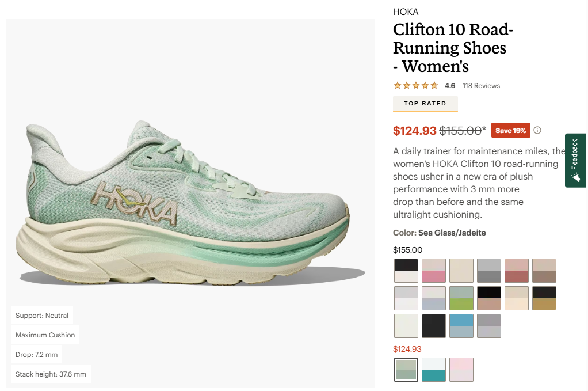Pick the solid black color swatch

(x=434, y=326)
